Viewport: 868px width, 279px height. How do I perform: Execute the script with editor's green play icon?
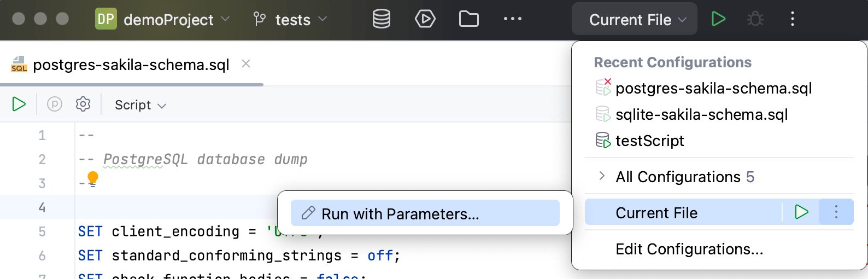19,104
